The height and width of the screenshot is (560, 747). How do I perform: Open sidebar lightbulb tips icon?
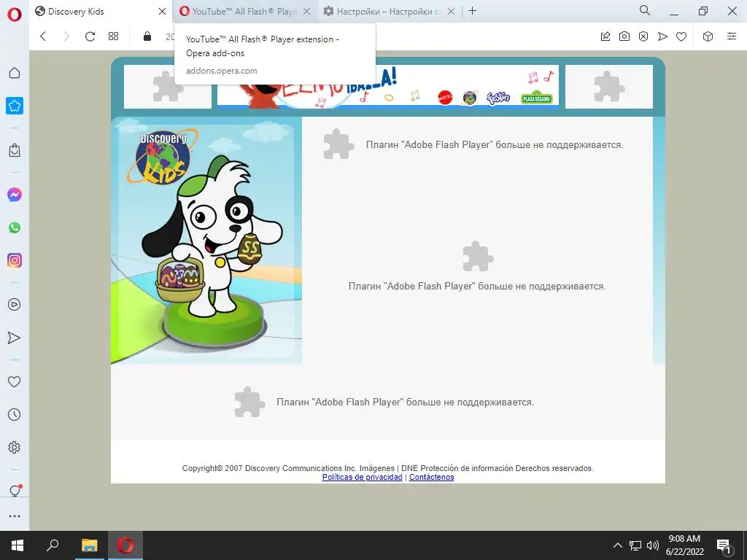click(15, 491)
